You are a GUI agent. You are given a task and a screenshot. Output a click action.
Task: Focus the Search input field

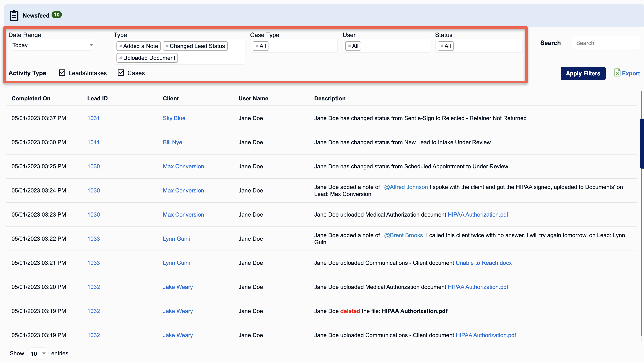tap(605, 43)
